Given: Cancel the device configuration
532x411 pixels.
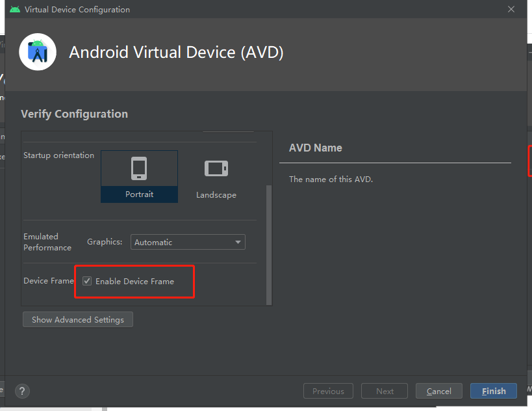Looking at the screenshot, I should [438, 391].
